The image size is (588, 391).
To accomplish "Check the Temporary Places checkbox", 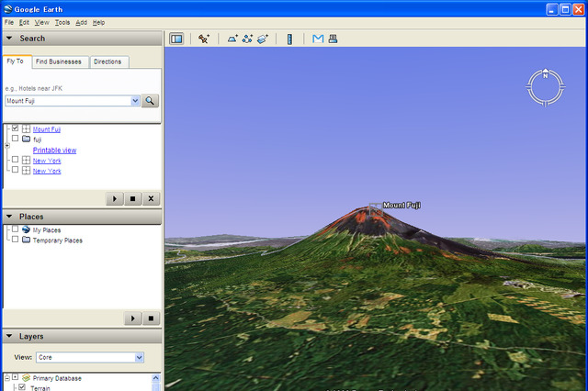I will click(x=15, y=239).
